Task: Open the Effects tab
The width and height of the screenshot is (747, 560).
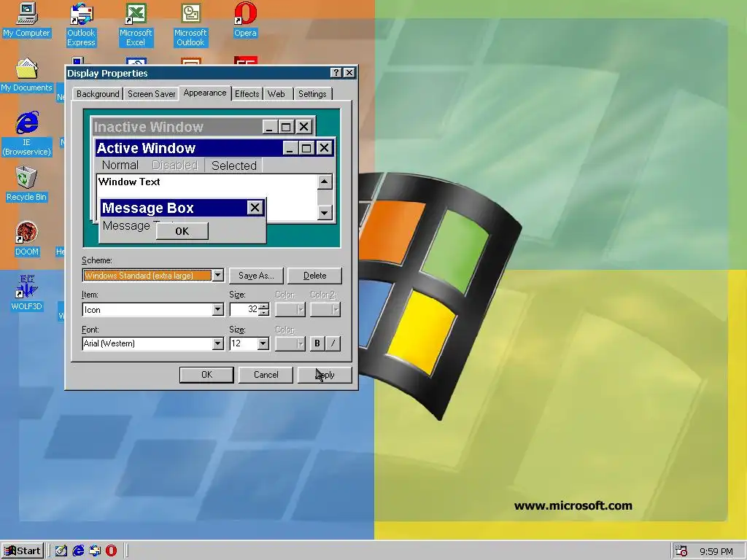Action: [x=247, y=94]
